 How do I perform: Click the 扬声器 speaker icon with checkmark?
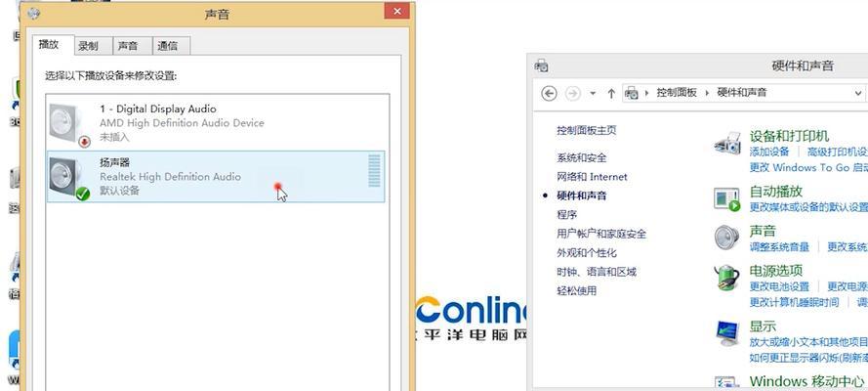point(68,178)
